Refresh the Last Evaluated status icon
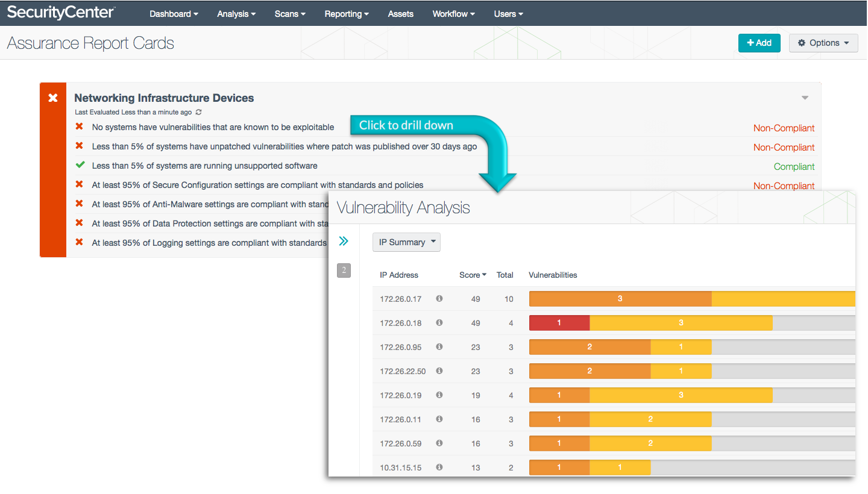This screenshot has width=868, height=494. point(199,112)
